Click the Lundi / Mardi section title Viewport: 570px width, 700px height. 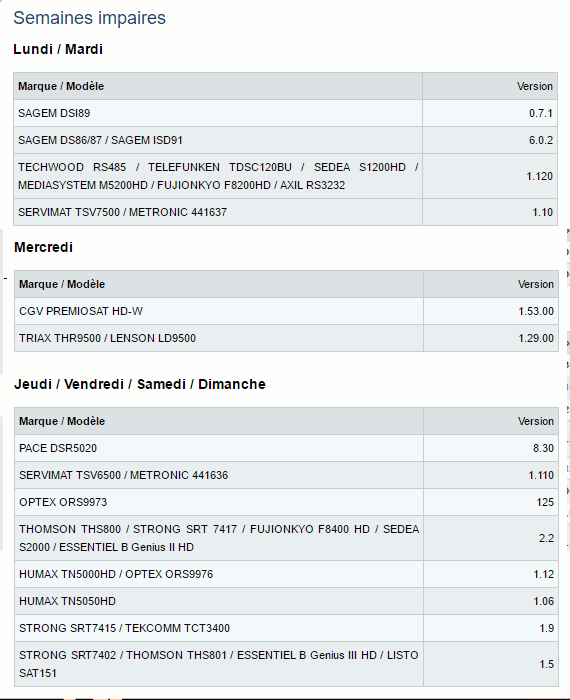point(58,49)
